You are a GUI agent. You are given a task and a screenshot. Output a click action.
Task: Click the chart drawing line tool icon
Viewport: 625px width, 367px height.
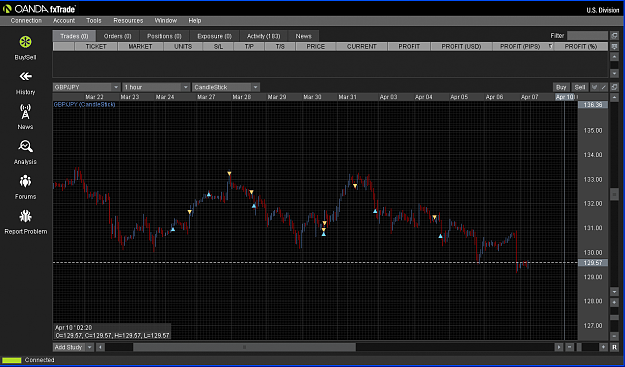pyautogui.click(x=604, y=87)
